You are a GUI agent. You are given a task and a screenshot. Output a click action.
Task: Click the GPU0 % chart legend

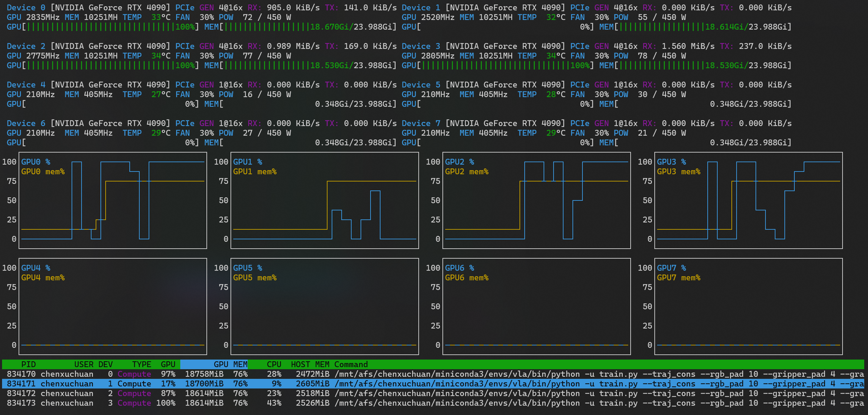pyautogui.click(x=36, y=162)
